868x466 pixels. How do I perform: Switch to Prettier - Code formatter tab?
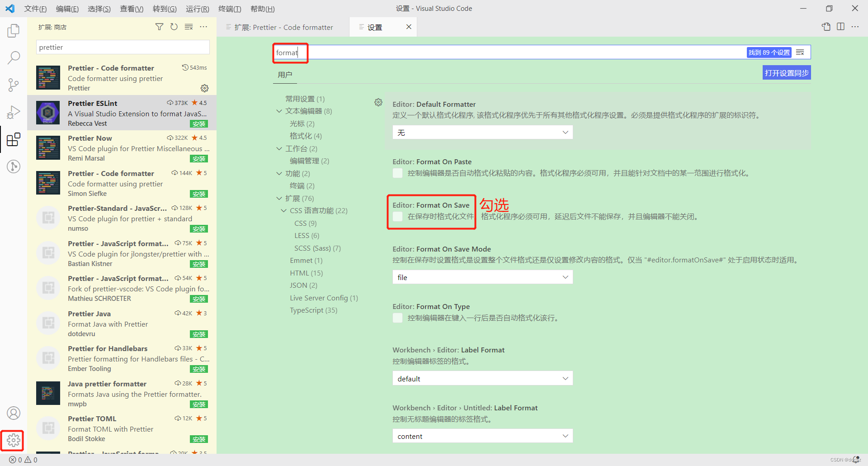(x=283, y=27)
